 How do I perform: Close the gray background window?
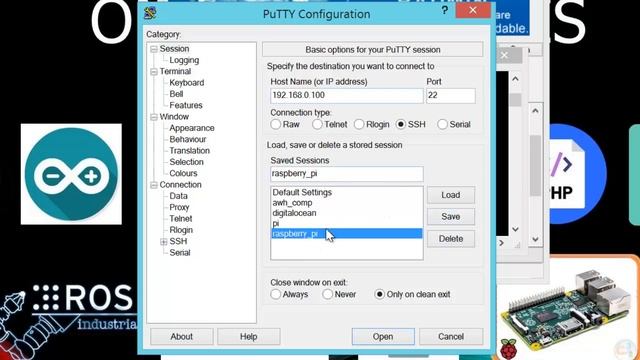504,55
